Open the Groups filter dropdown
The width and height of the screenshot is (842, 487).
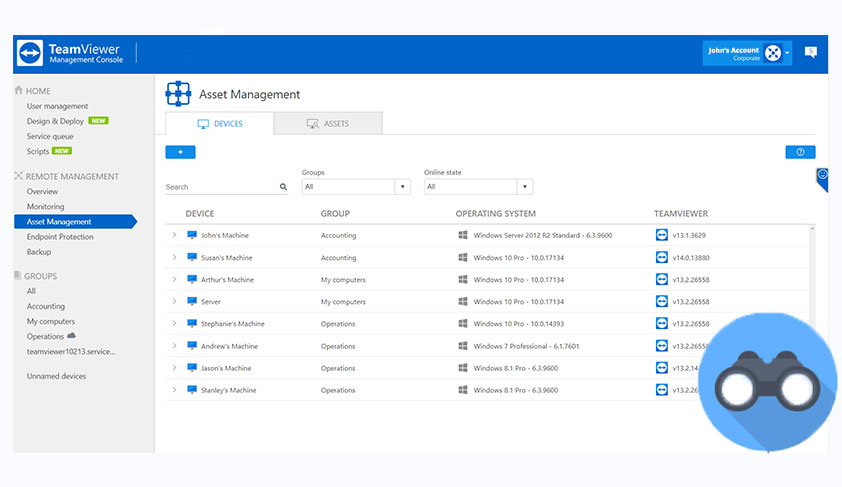click(356, 187)
